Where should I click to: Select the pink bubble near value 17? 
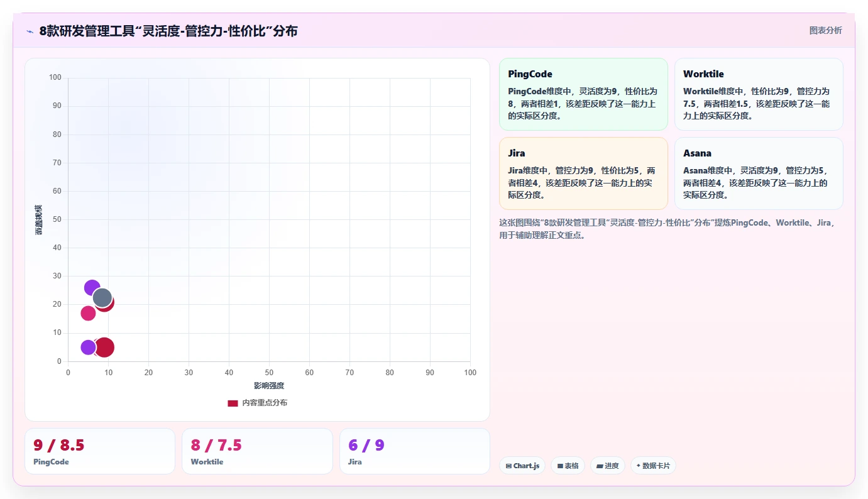(88, 313)
